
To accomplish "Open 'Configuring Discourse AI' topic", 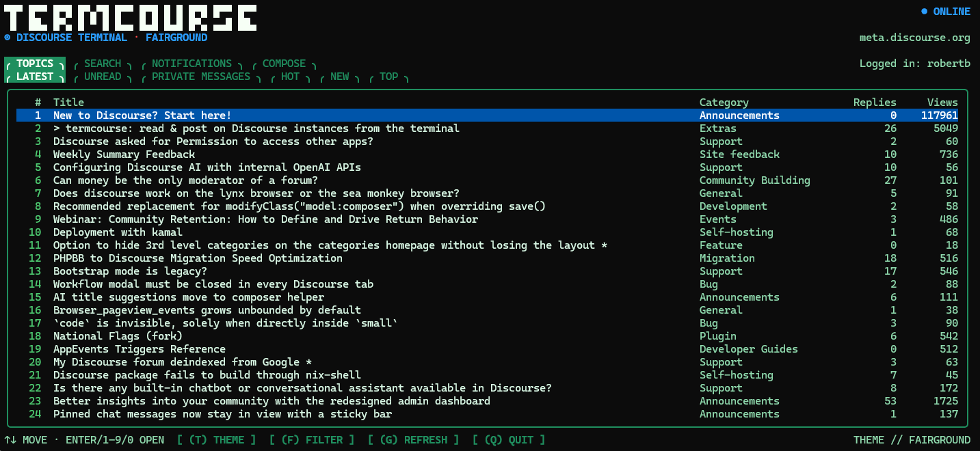I will pos(487,167).
